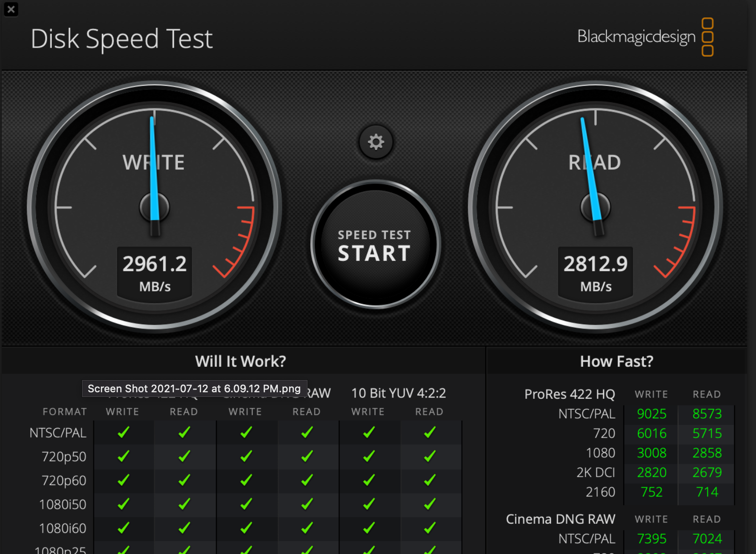The image size is (756, 554).
Task: Select the Will It Work? panel header
Action: coord(240,361)
